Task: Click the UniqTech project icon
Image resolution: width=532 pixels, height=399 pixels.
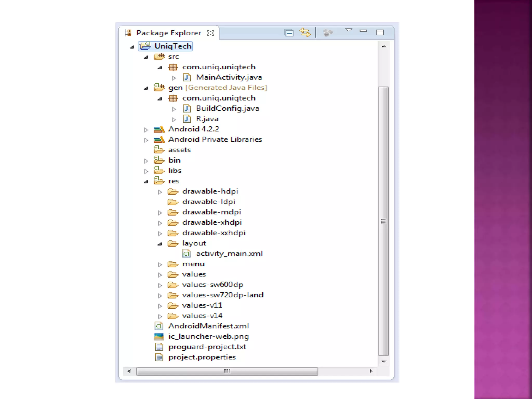Action: coord(145,46)
